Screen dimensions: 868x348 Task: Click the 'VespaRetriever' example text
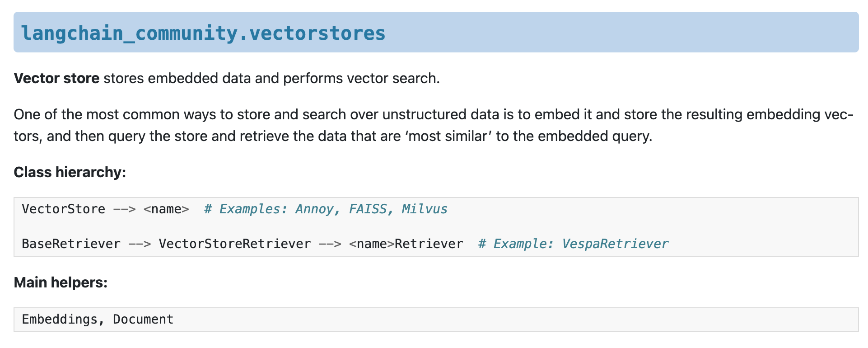pyautogui.click(x=615, y=244)
